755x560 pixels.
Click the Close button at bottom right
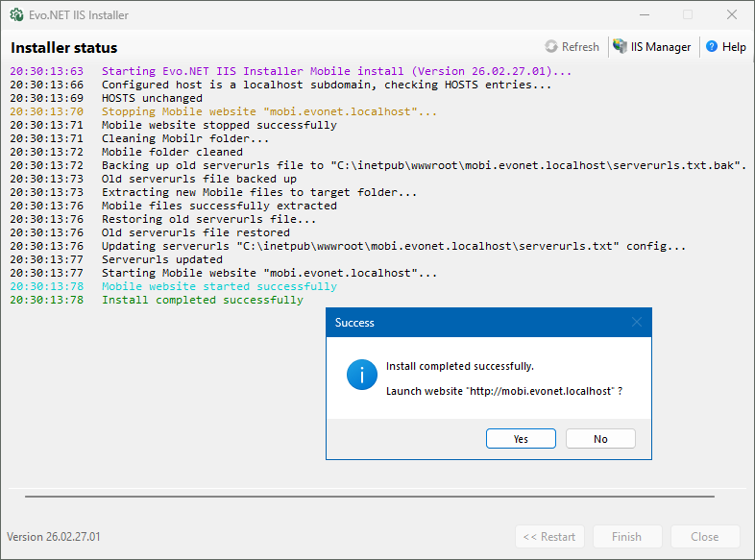point(705,536)
